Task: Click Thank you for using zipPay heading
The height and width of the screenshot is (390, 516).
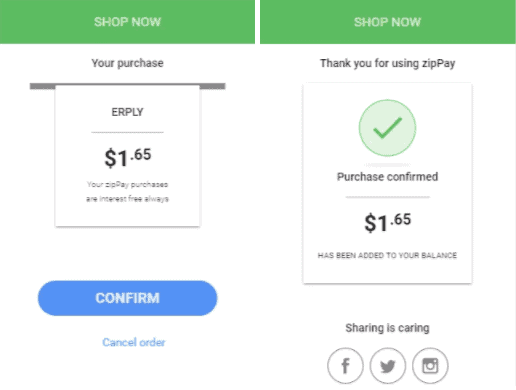Action: pyautogui.click(x=388, y=63)
